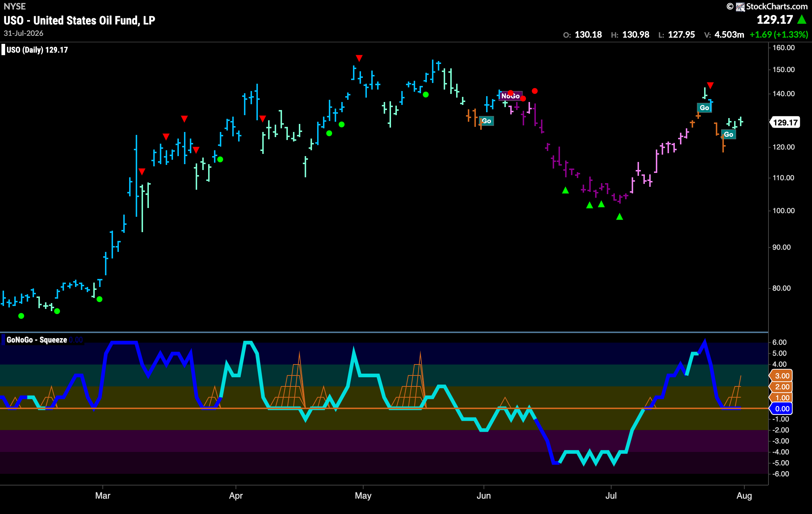Click the red triangle near 110 in early March
This screenshot has width=812, height=514.
[142, 171]
